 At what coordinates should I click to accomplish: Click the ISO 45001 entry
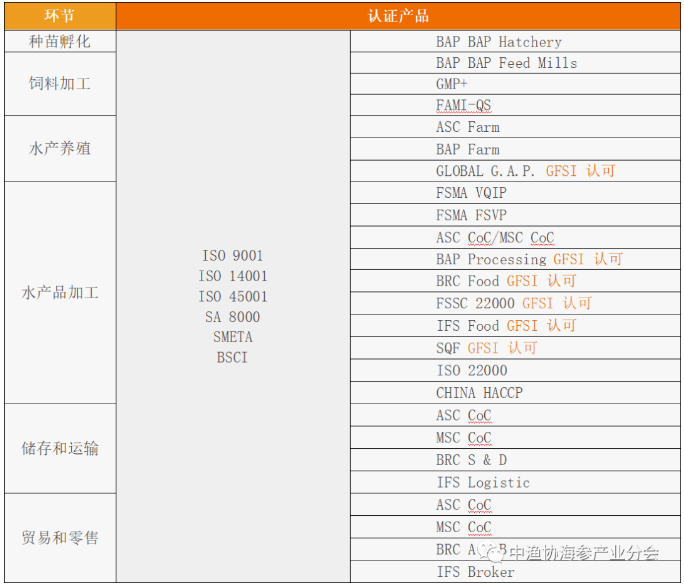click(233, 297)
